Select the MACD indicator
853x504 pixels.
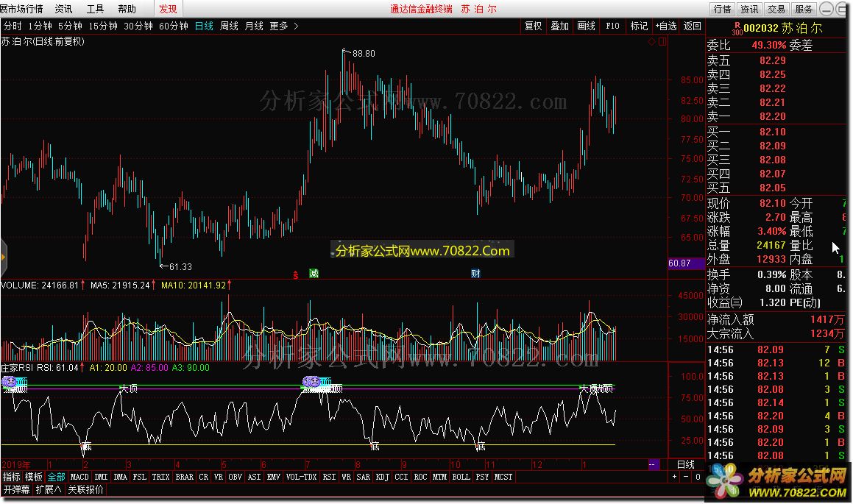[79, 477]
